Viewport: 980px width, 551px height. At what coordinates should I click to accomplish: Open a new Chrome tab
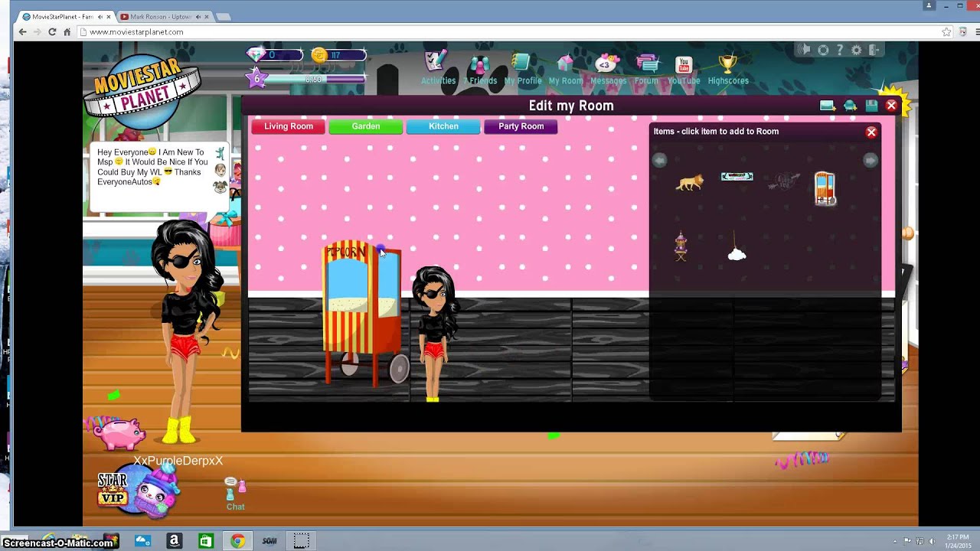(224, 17)
